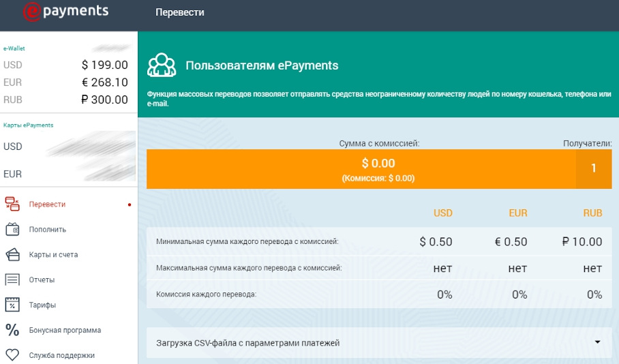Click the orange $ 0.00 total sum
The height and width of the screenshot is (364, 619).
[x=378, y=163]
